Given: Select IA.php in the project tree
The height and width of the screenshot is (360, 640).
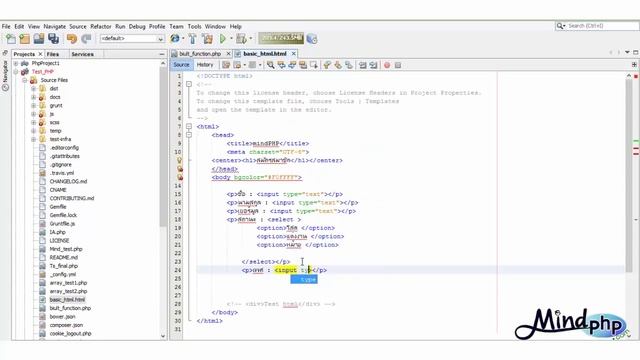Looking at the screenshot, I should tap(58, 232).
